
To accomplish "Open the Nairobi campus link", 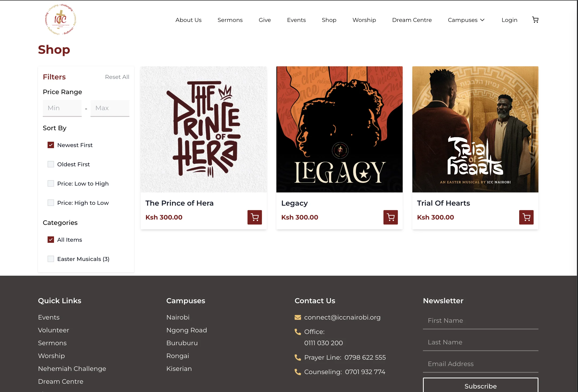I will tap(178, 317).
